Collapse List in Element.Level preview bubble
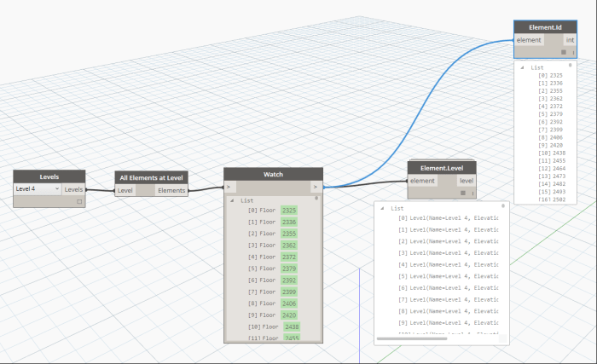 [x=382, y=208]
